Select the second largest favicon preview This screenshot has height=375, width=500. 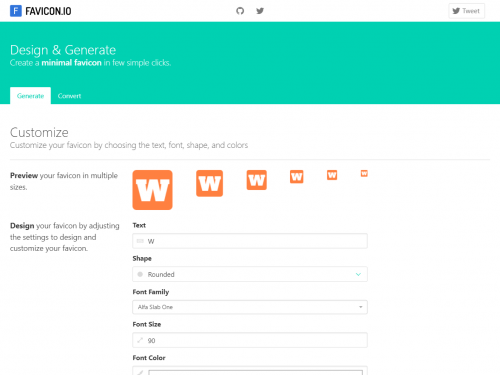[209, 183]
